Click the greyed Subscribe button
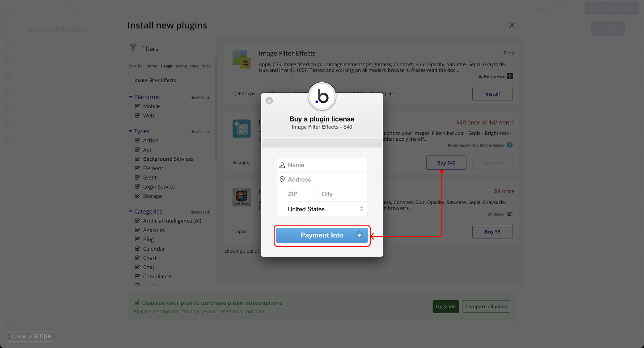The image size is (644, 348). click(492, 163)
